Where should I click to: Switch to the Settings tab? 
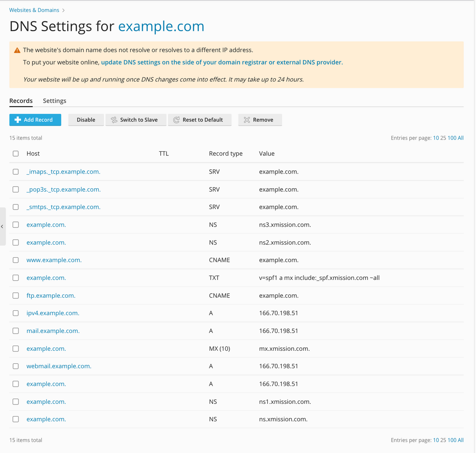(54, 101)
